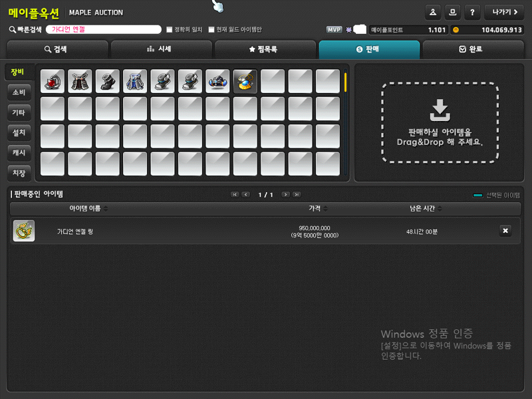
Task: Select the red gem ring item
Action: click(x=53, y=81)
